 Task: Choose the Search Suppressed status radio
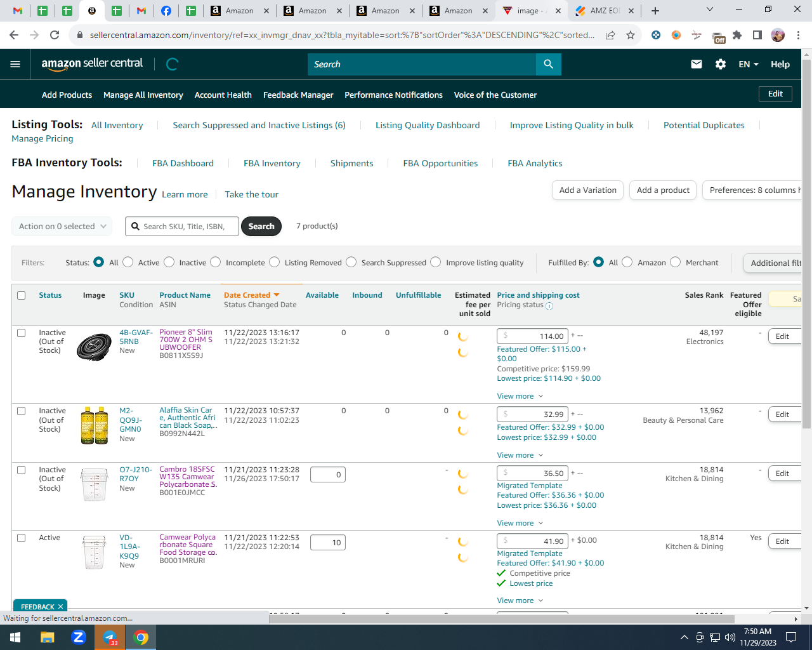(x=351, y=262)
